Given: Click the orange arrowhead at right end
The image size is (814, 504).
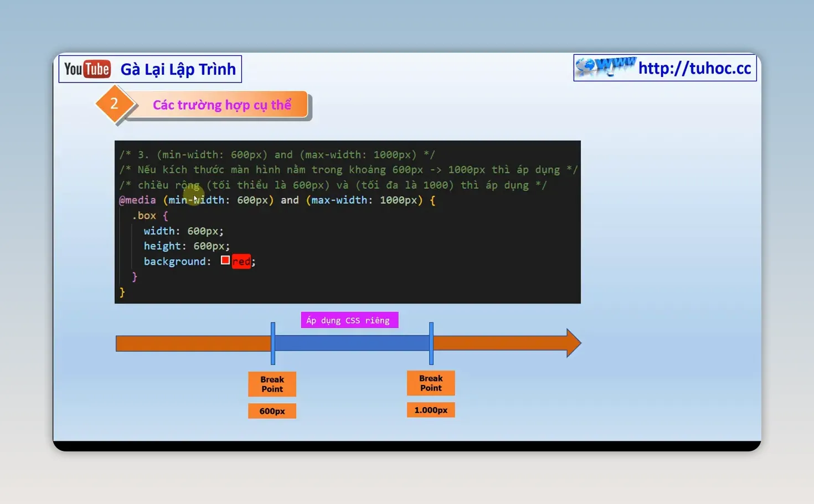Looking at the screenshot, I should (x=573, y=343).
